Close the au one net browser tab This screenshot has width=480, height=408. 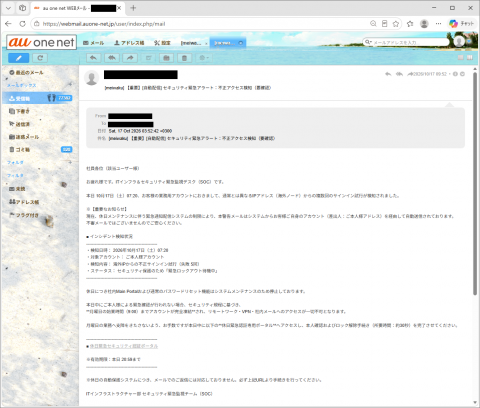click(119, 8)
